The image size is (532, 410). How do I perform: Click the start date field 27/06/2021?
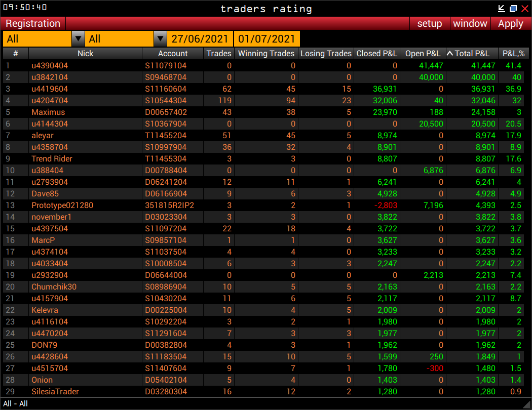point(200,38)
